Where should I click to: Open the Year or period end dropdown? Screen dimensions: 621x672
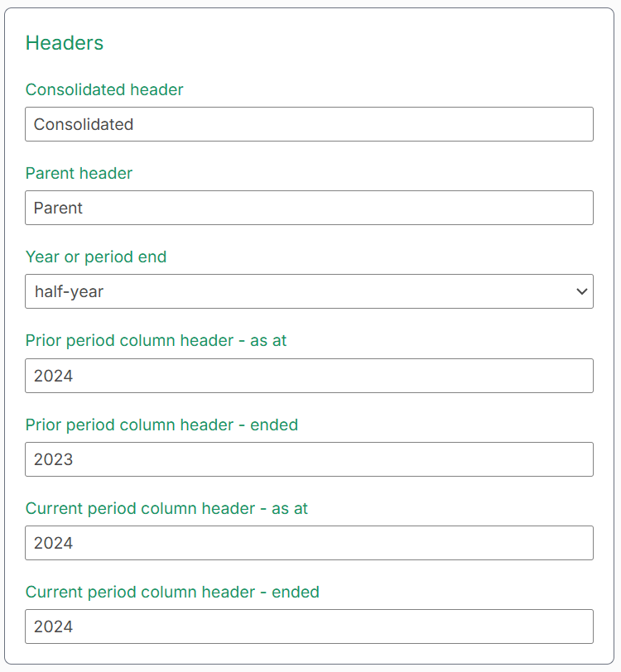click(309, 291)
